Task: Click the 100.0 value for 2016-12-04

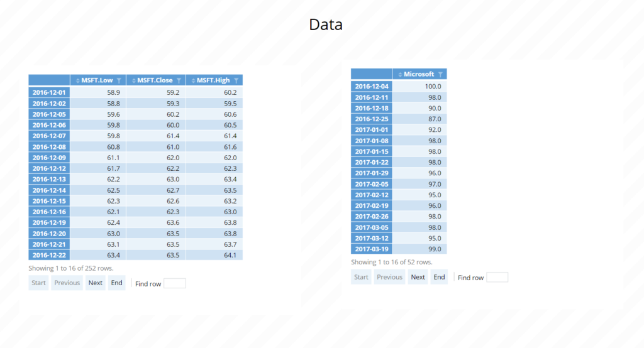Action: (433, 86)
